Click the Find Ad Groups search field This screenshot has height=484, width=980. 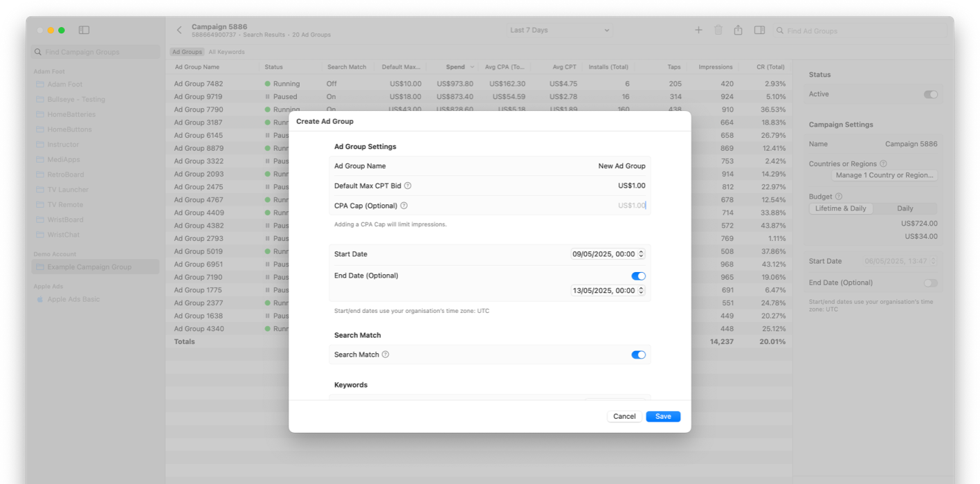(x=860, y=30)
